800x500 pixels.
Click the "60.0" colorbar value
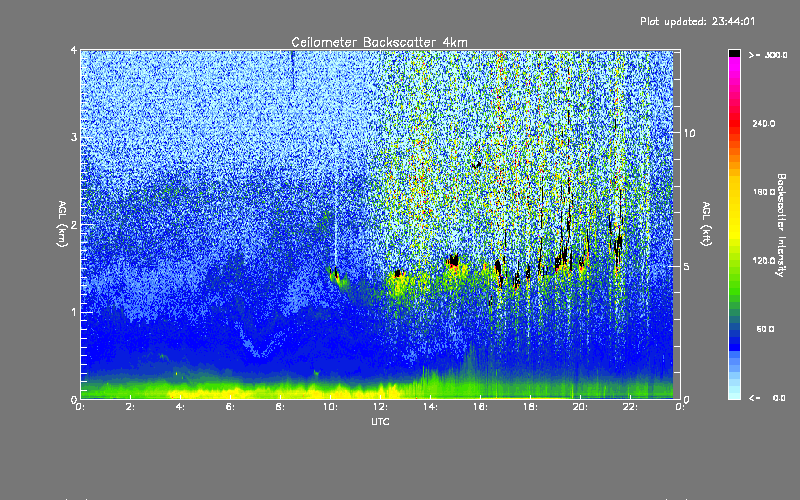[x=765, y=329]
